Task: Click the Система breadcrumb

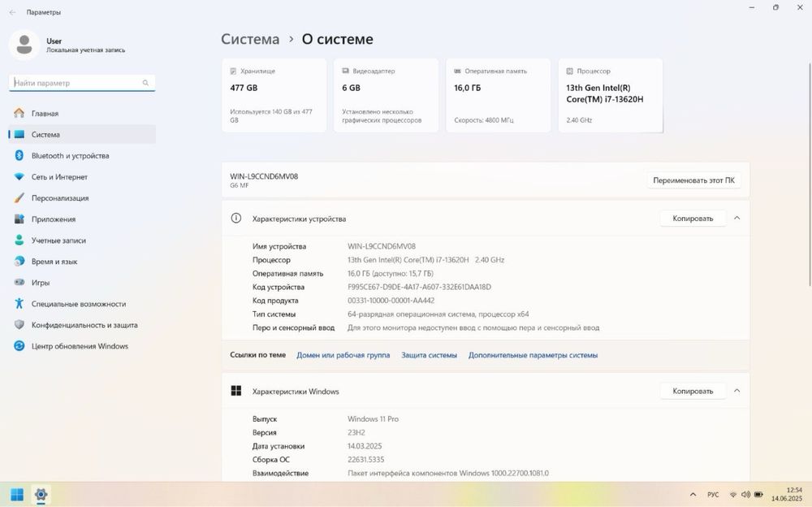Action: (250, 39)
